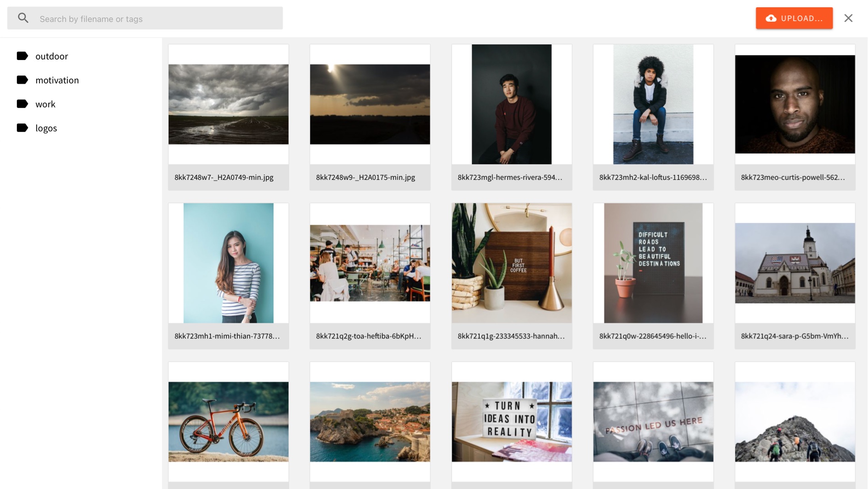Select the "But First Coffee" sign image
868x489 pixels.
(x=512, y=263)
